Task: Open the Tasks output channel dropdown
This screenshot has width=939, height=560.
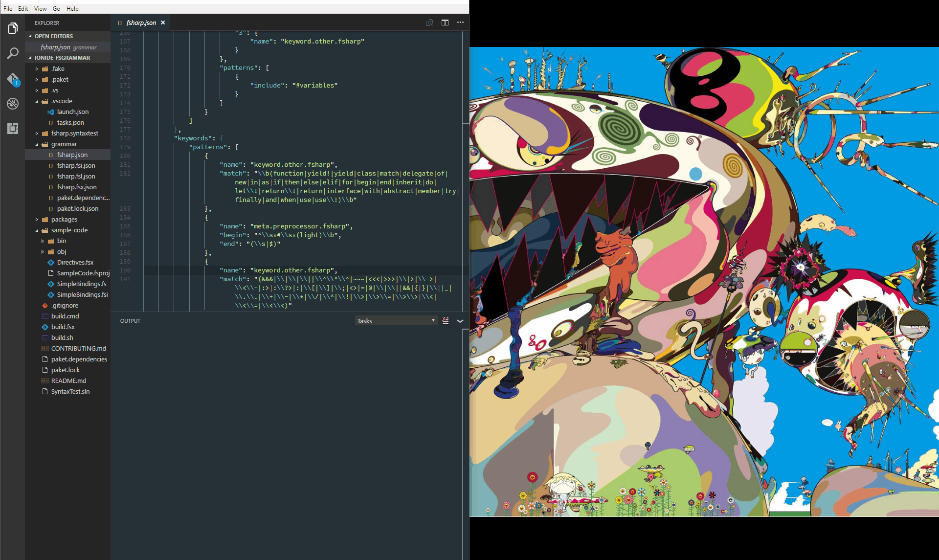Action: pyautogui.click(x=396, y=321)
